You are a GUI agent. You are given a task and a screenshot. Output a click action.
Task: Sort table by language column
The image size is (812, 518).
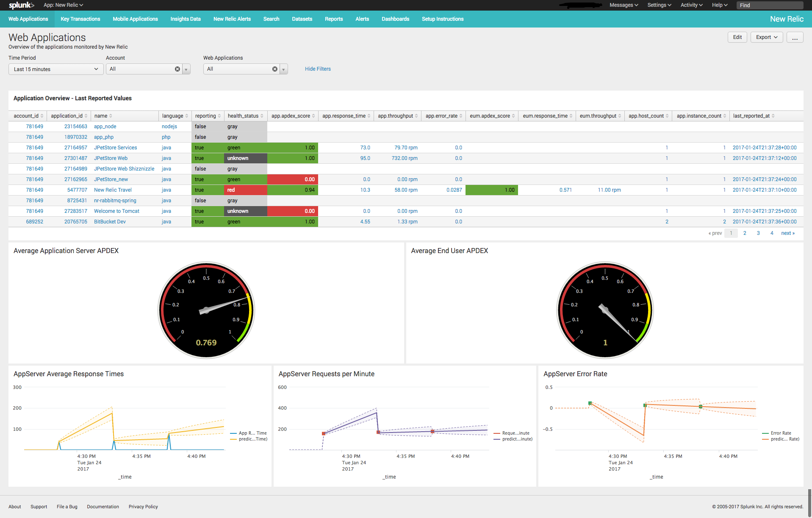point(175,116)
